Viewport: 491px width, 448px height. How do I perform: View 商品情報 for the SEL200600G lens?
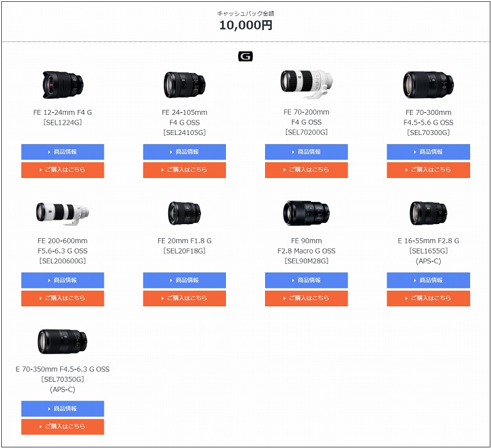click(63, 280)
